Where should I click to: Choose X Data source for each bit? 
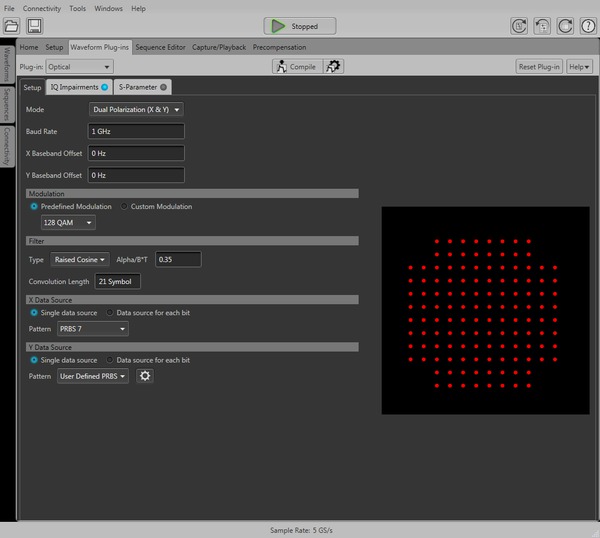point(110,312)
